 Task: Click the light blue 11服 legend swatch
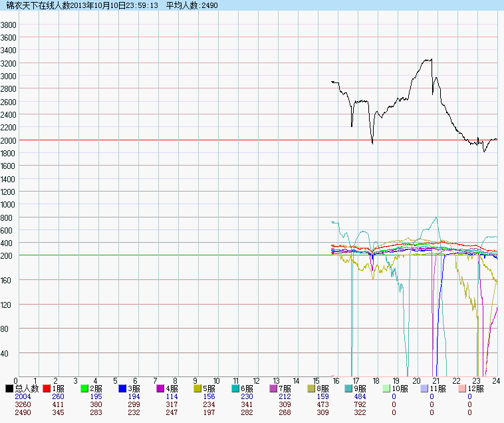425,388
